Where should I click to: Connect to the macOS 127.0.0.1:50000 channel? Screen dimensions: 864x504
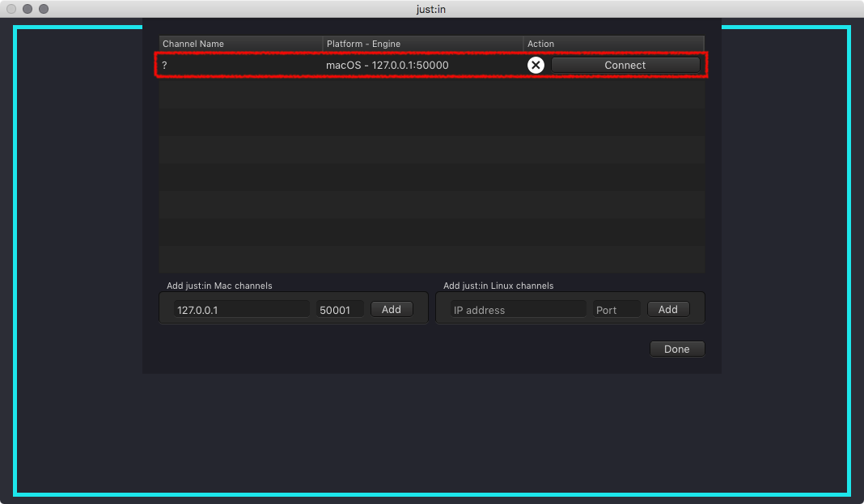point(625,65)
